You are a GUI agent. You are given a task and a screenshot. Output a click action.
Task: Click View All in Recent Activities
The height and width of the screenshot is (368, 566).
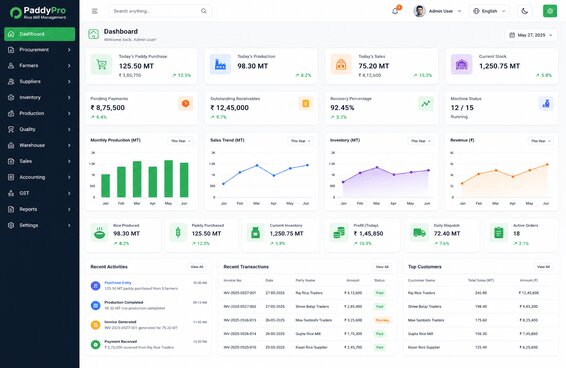(x=197, y=267)
